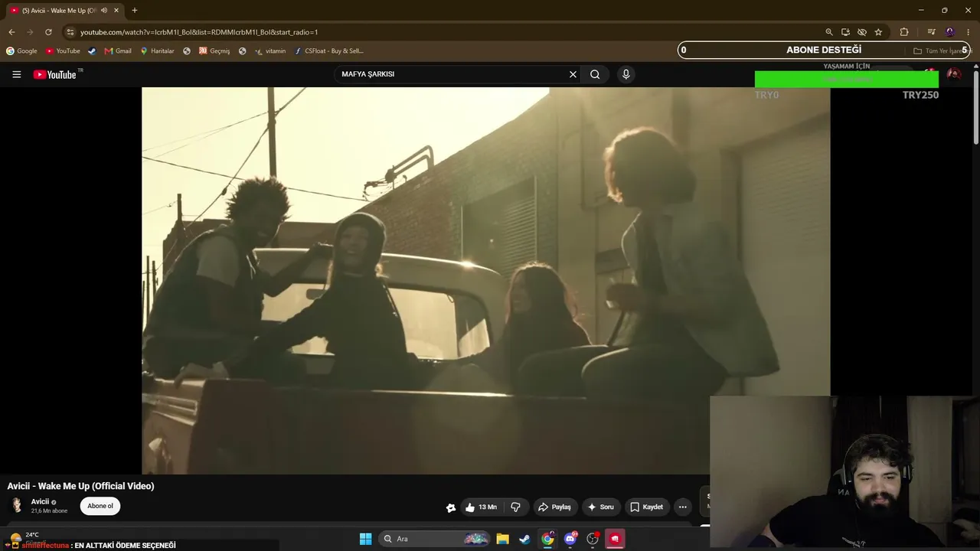
Task: Open the zoom magnifier in address bar
Action: pyautogui.click(x=829, y=32)
